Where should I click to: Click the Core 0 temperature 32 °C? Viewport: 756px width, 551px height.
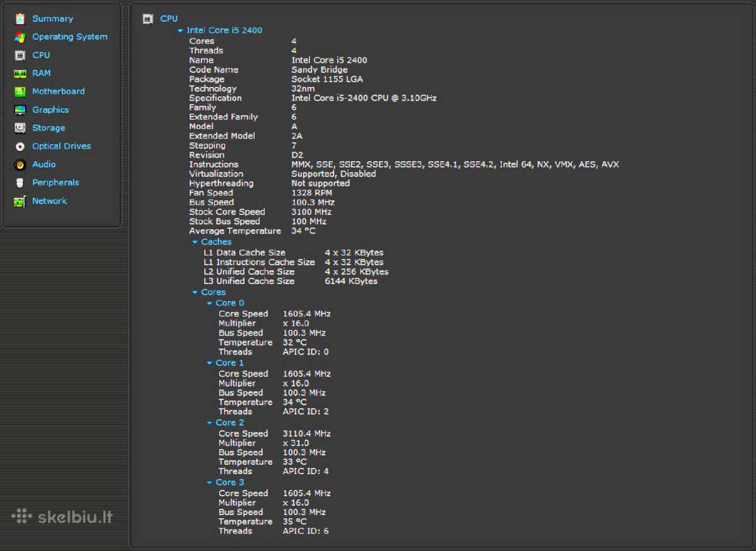(x=295, y=343)
